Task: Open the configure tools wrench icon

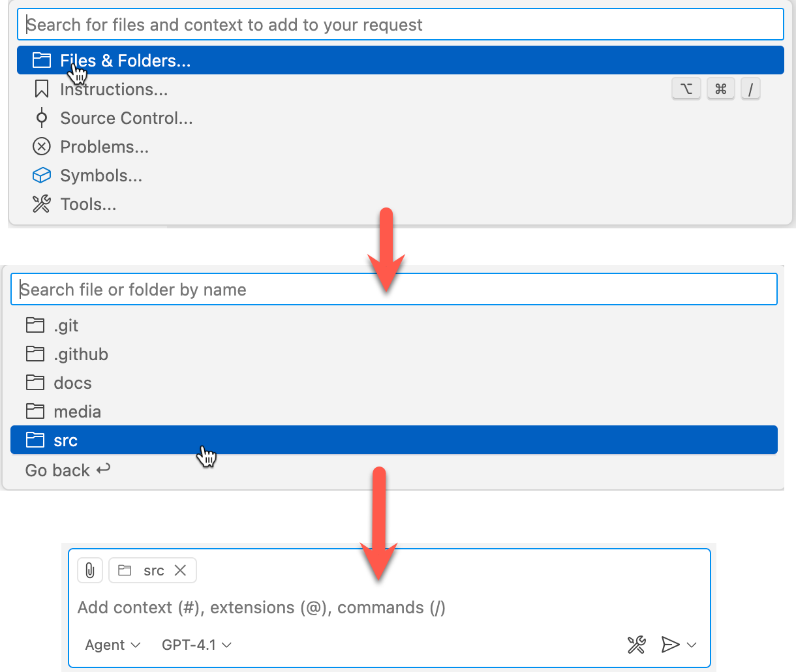Action: pos(636,645)
